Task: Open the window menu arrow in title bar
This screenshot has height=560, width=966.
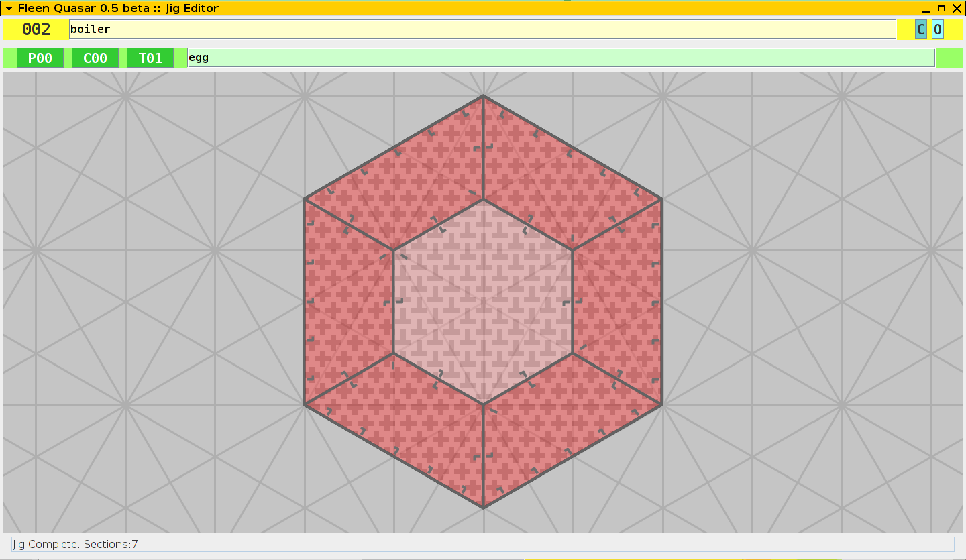Action: 9,9
